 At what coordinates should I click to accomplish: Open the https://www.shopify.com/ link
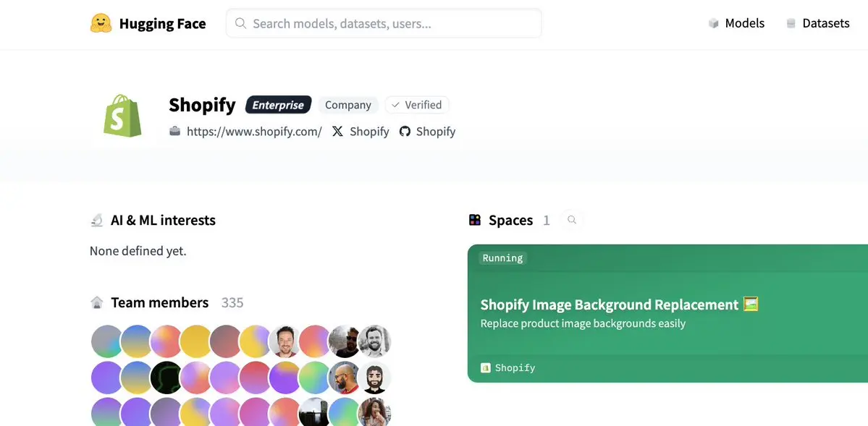click(x=254, y=132)
